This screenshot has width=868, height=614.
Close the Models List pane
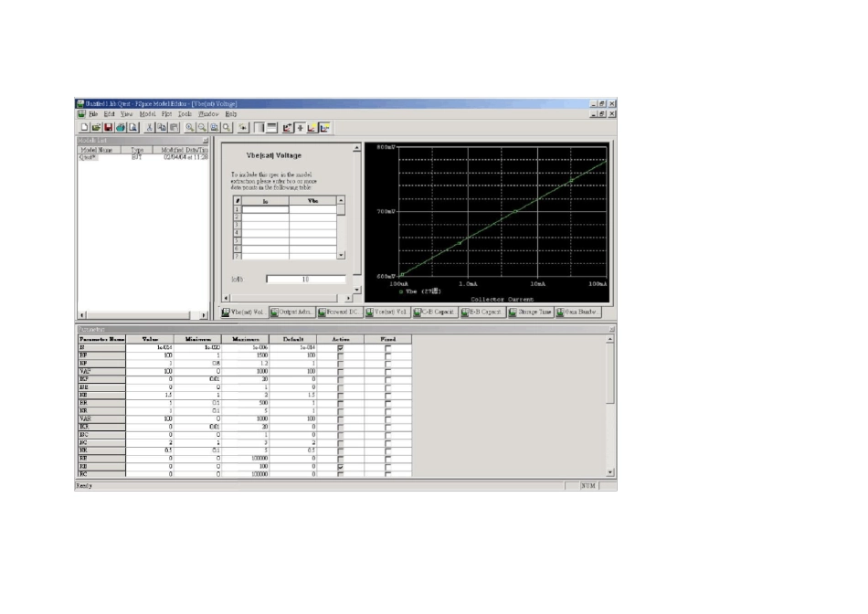point(206,141)
